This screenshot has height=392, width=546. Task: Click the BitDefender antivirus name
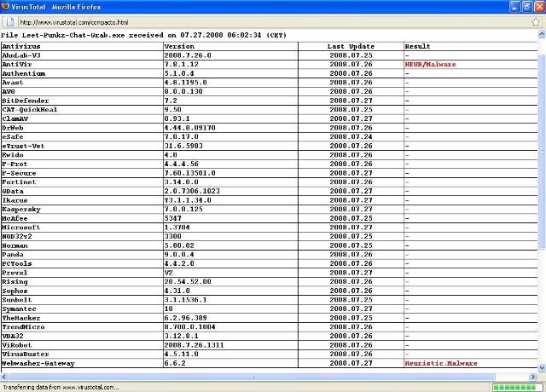tap(26, 101)
